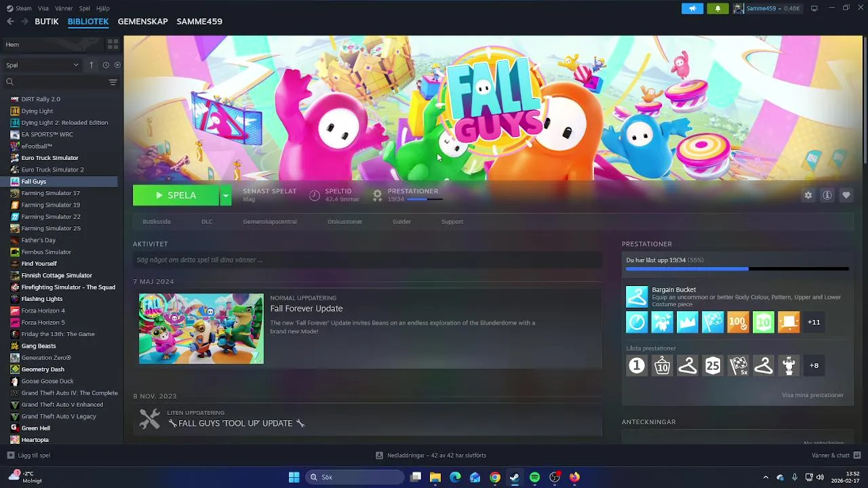Toggle the ready-to-play filter icon
868x488 pixels.
(x=117, y=65)
